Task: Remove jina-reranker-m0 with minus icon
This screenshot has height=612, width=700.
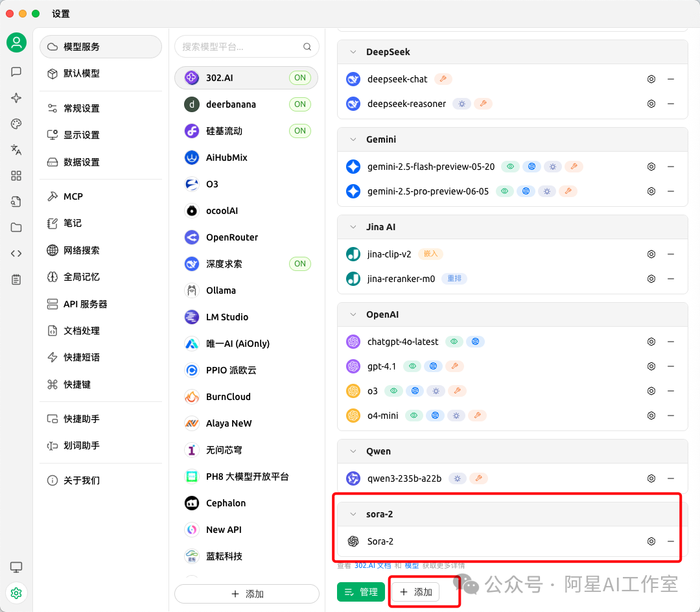Action: [671, 279]
